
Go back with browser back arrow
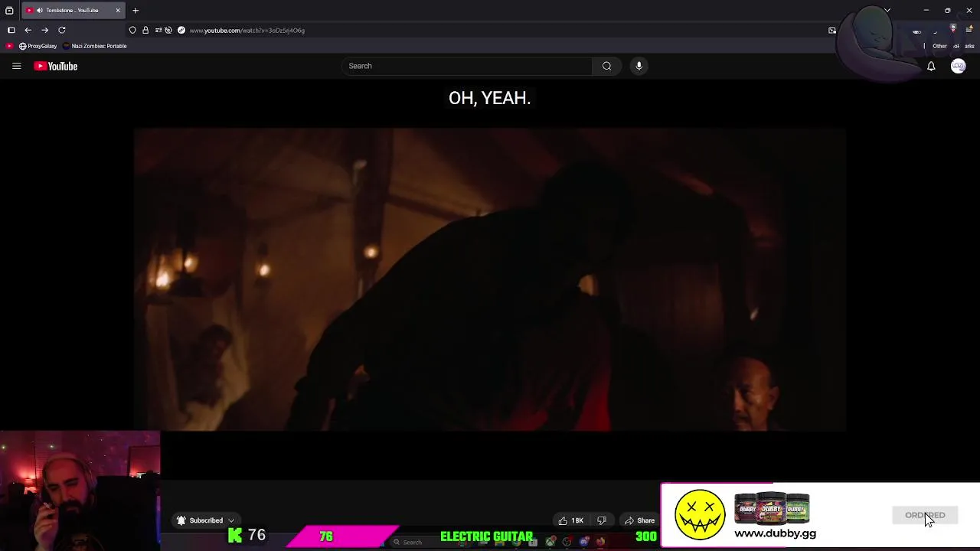[28, 30]
